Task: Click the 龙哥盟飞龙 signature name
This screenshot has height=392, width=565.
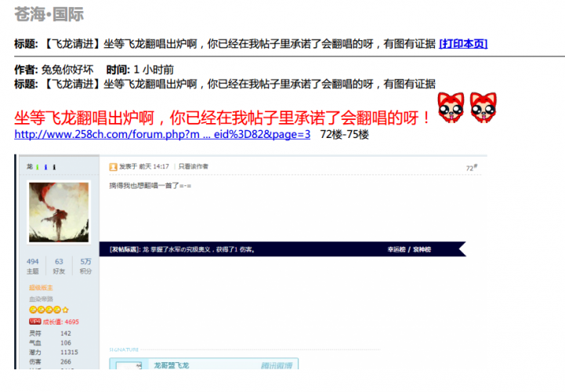Action: click(x=171, y=365)
